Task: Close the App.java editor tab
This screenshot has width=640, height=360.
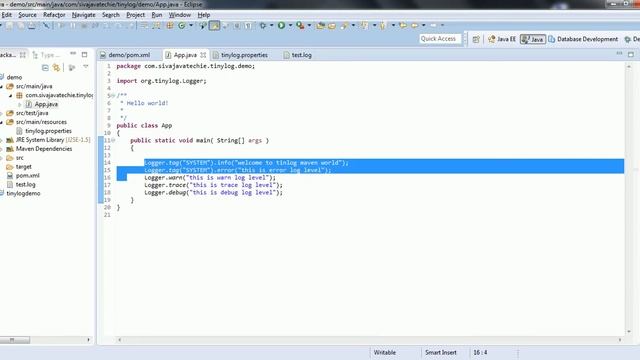Action: tap(203, 55)
